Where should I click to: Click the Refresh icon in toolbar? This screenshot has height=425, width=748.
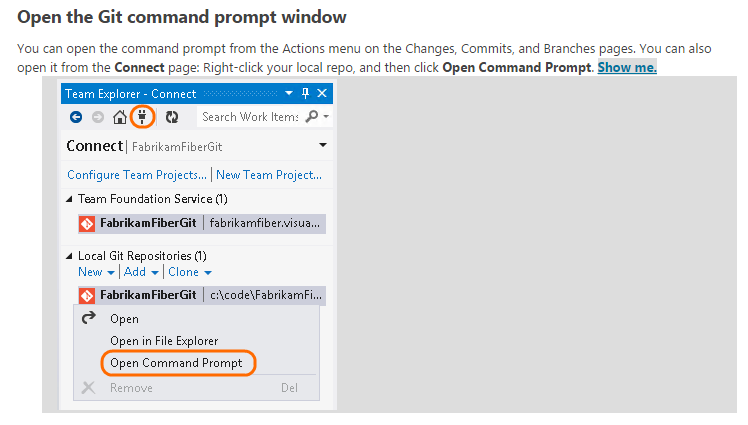172,117
